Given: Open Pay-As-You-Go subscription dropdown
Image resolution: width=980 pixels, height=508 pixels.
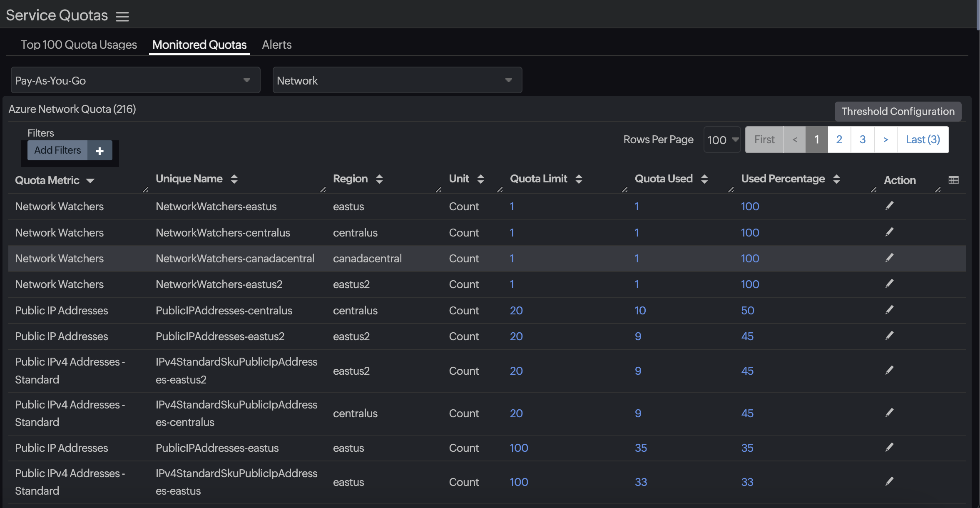Looking at the screenshot, I should pyautogui.click(x=135, y=80).
